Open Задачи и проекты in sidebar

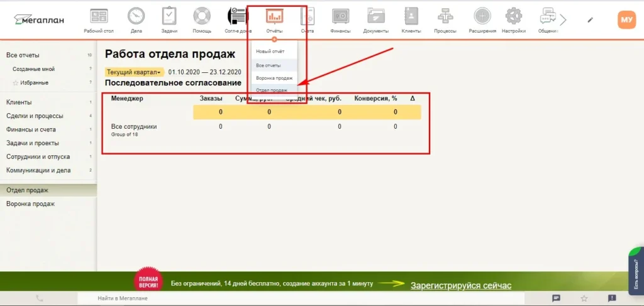(33, 143)
